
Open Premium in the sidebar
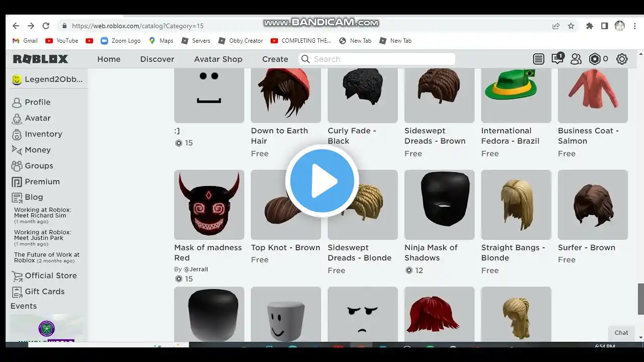[x=36, y=182]
